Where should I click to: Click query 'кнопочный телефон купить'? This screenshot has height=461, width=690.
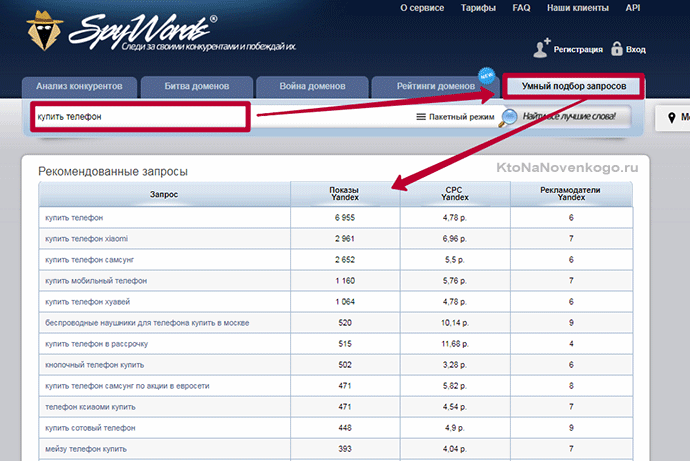point(95,365)
